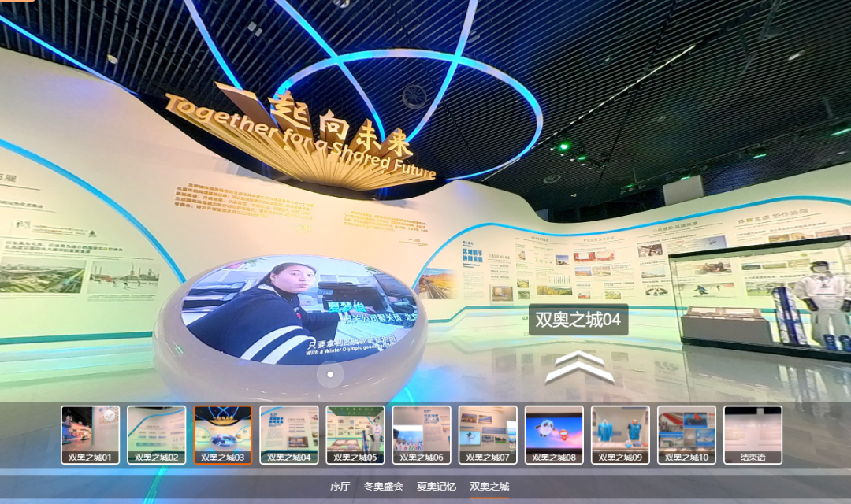Switch to 双奥之城06 scene
This screenshot has height=504, width=851.
point(422,434)
